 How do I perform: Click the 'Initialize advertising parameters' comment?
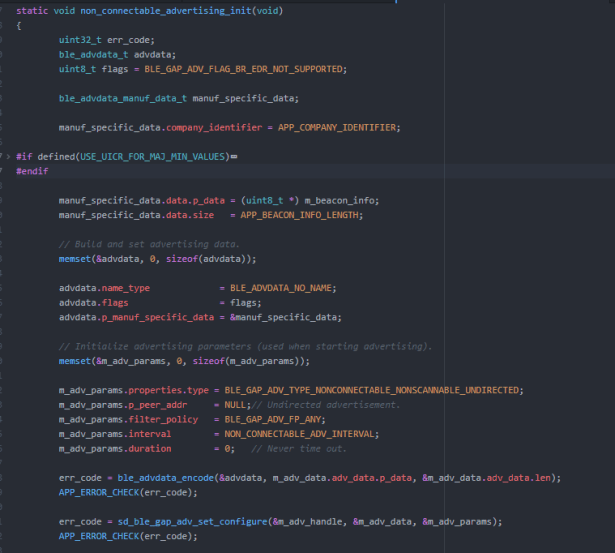coord(245,346)
